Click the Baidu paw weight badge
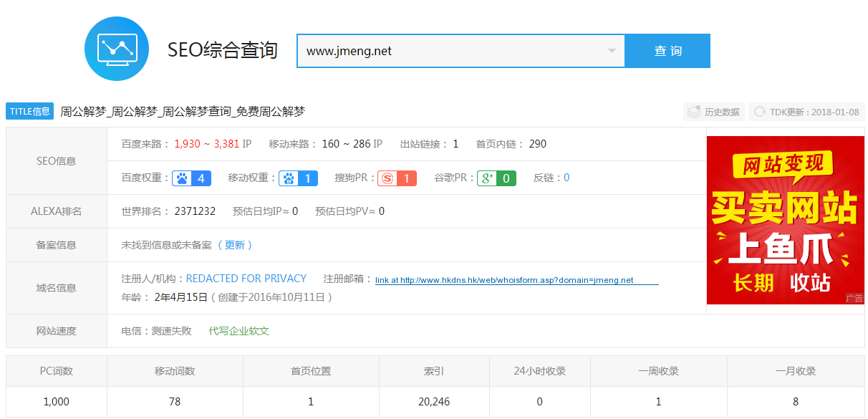868x419 pixels. [x=191, y=178]
